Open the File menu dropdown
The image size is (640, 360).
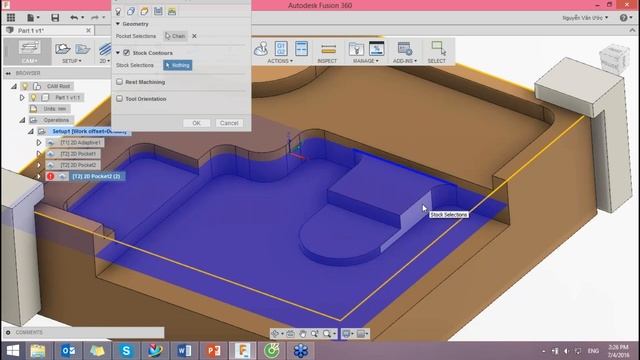[x=33, y=18]
